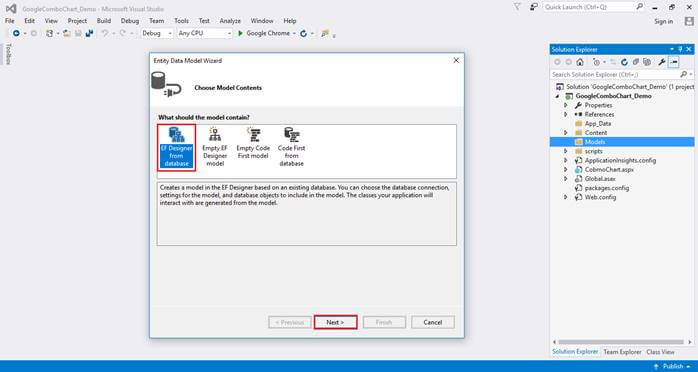The height and width of the screenshot is (372, 698).
Task: Select the App_Data folder
Action: click(x=597, y=124)
